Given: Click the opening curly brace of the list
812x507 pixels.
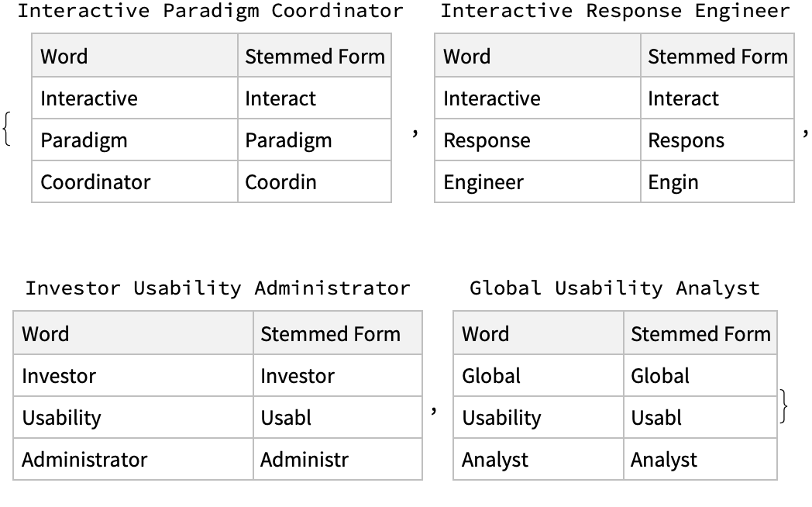Looking at the screenshot, I should [x=8, y=129].
